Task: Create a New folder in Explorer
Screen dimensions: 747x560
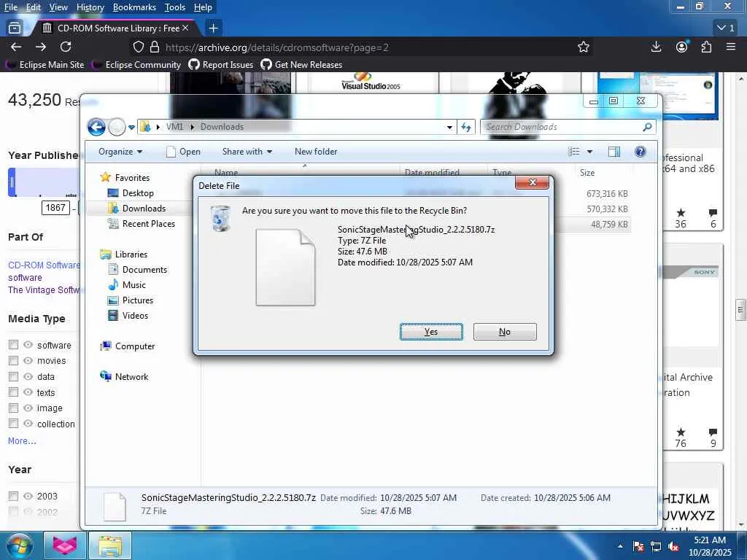Action: coord(316,152)
